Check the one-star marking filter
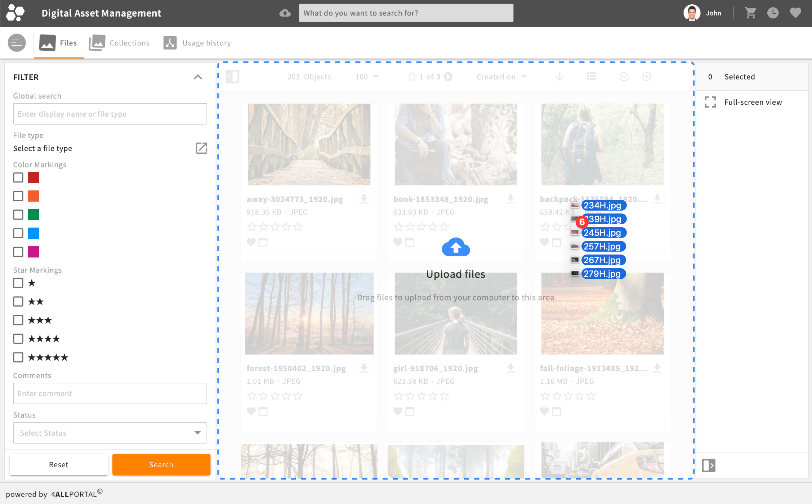This screenshot has height=504, width=812. (x=18, y=283)
